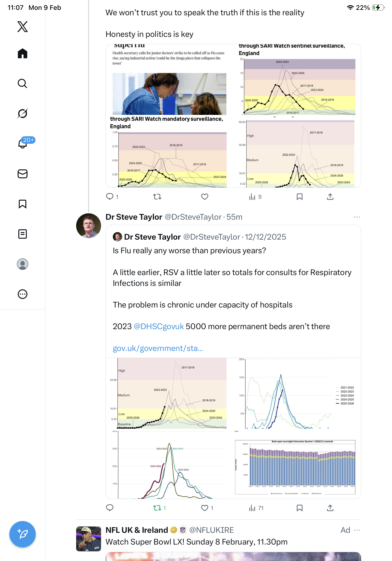Open the @DHSCgovuk mention
This screenshot has width=392, height=561.
pos(159,326)
